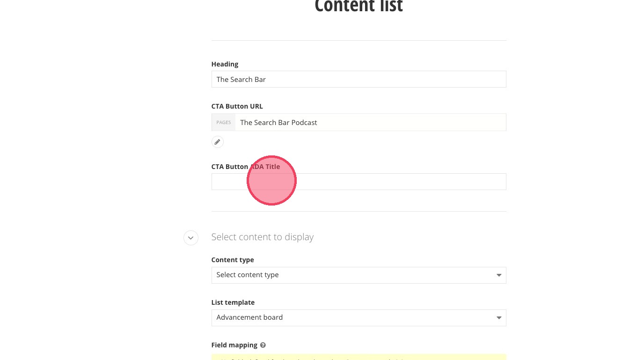Click the Heading text field
Screen dimensions: 644x360
359,79
